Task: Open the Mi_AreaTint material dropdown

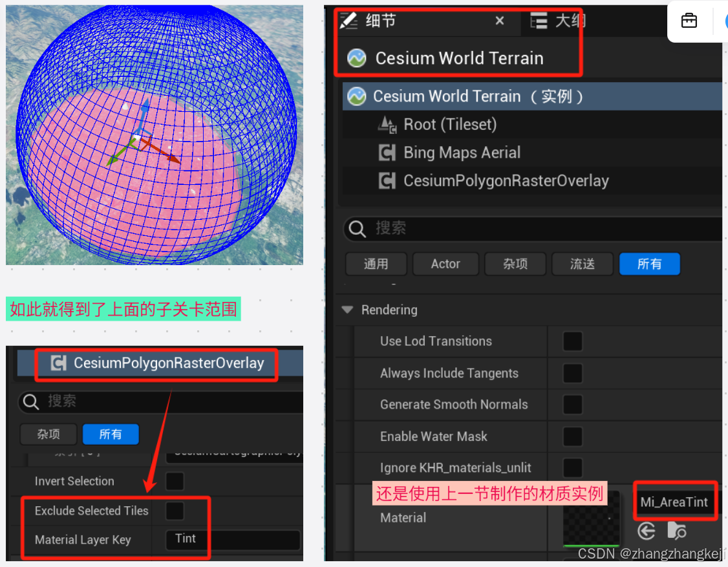Action: pyautogui.click(x=674, y=502)
